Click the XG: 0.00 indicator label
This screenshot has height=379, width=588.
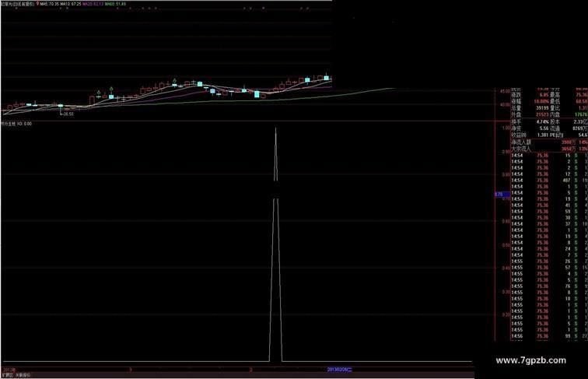(x=24, y=124)
